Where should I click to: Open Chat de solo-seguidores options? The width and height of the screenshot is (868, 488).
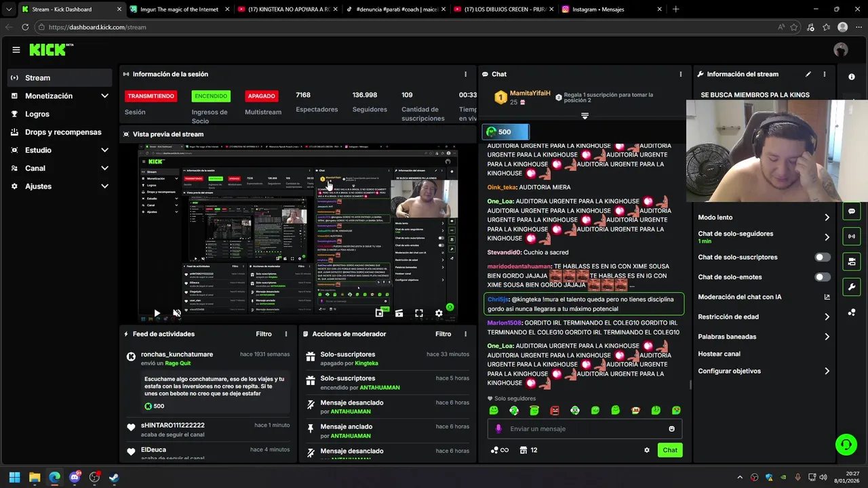pyautogui.click(x=764, y=237)
